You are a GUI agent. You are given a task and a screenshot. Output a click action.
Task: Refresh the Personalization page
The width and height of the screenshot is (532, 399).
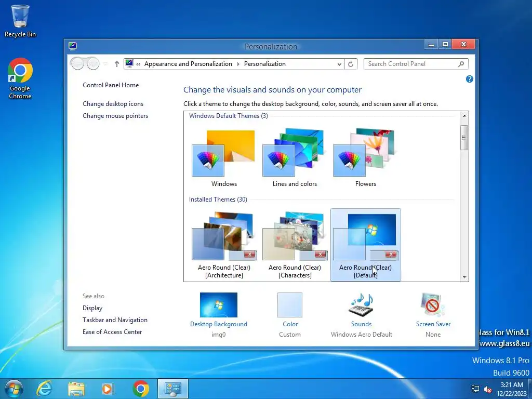click(x=351, y=64)
